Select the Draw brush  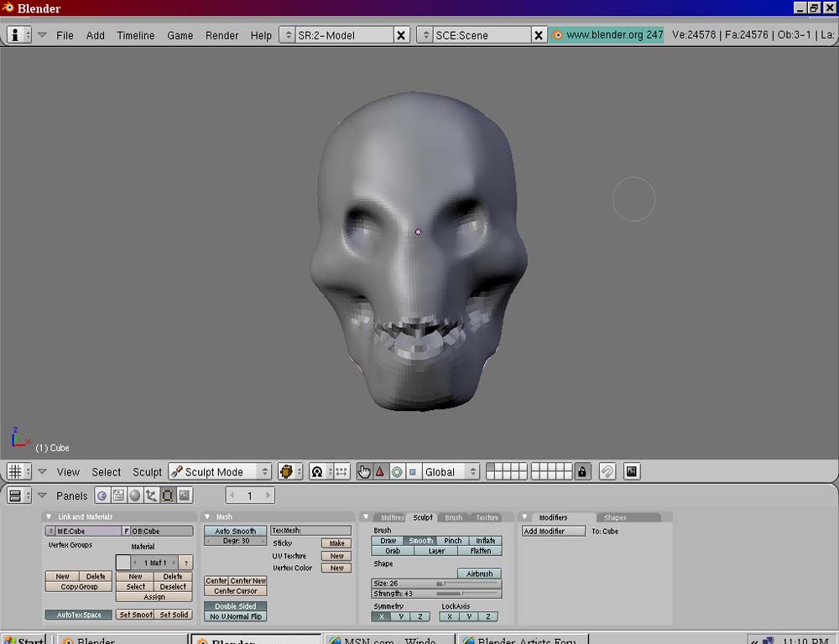coord(388,541)
